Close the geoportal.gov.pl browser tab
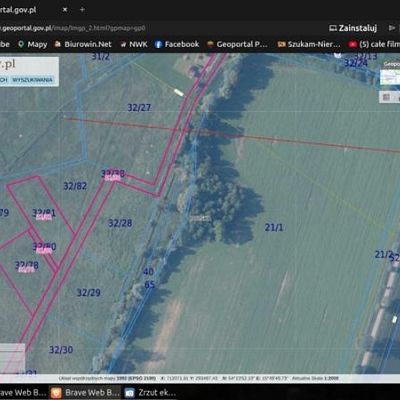 click(x=65, y=10)
